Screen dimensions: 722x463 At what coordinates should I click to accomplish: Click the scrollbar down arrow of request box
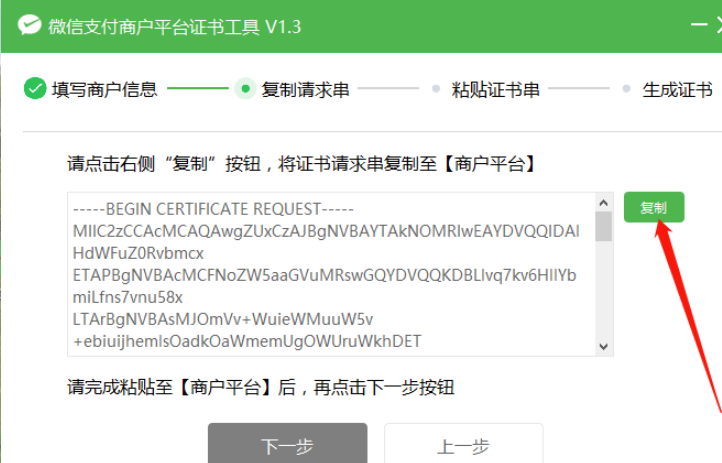tap(604, 347)
